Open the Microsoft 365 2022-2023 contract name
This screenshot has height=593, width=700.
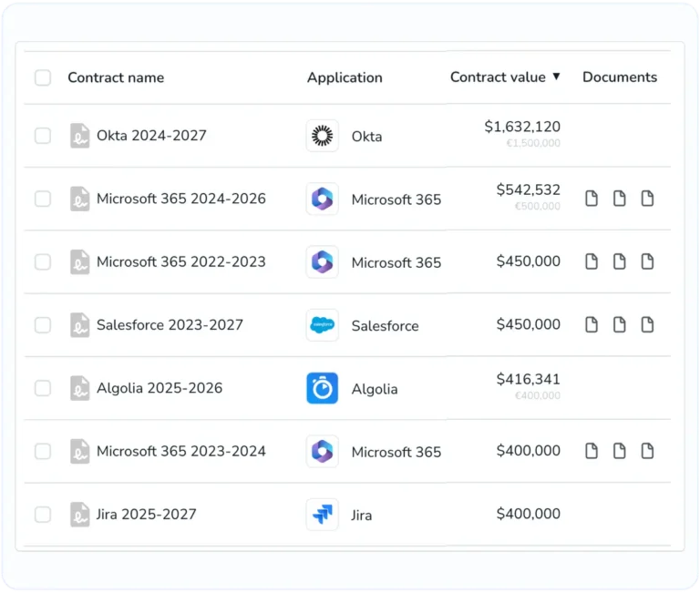[181, 261]
